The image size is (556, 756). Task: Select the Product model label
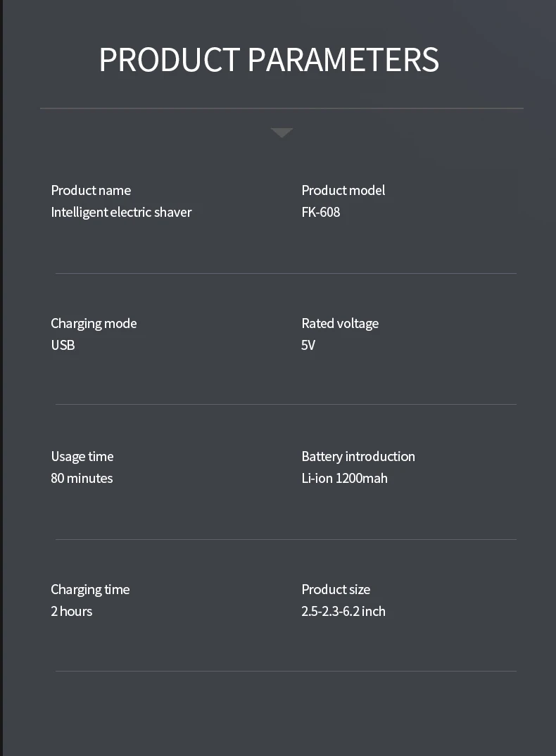click(x=343, y=190)
